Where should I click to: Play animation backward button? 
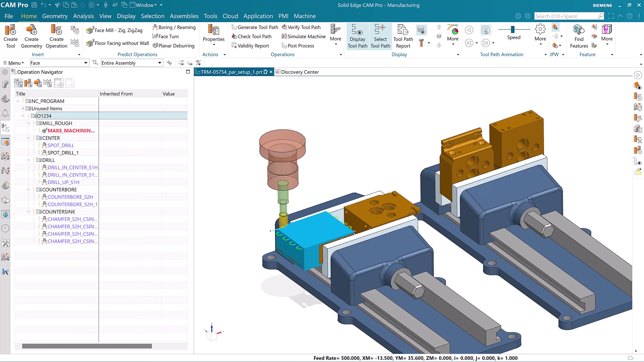click(x=469, y=30)
